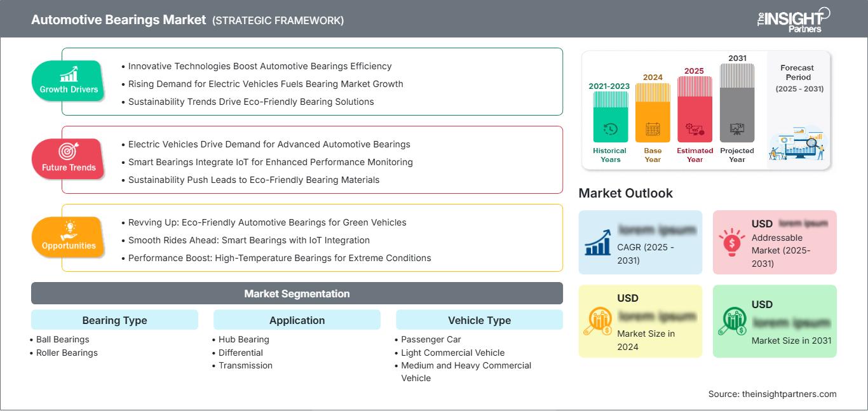The height and width of the screenshot is (411, 868).
Task: Click 'Smart Bearings Integrate IoT' bullet
Action: coord(271,162)
